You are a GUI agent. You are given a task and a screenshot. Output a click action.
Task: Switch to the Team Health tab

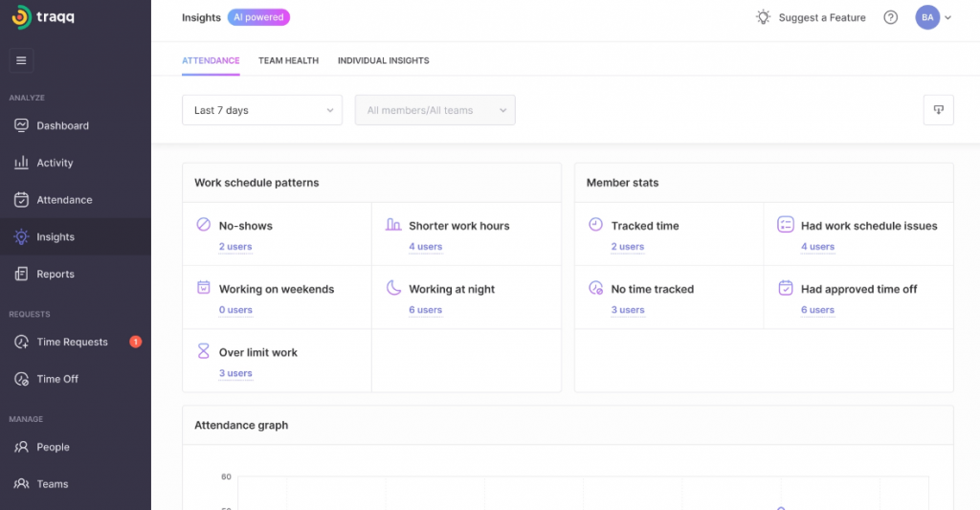pos(288,60)
